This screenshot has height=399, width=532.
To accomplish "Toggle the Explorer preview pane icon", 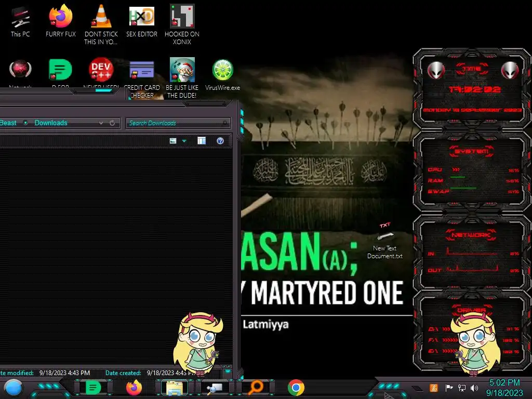I will 202,141.
